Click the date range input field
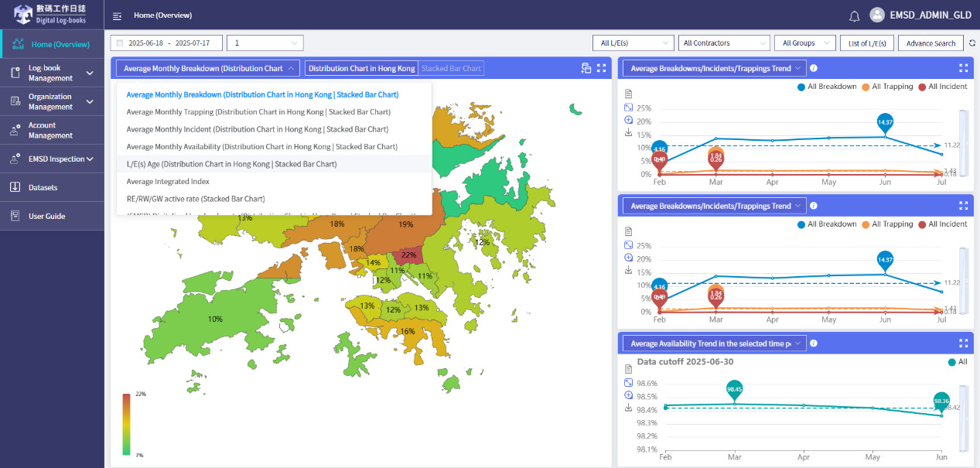This screenshot has width=980, height=468. point(166,43)
